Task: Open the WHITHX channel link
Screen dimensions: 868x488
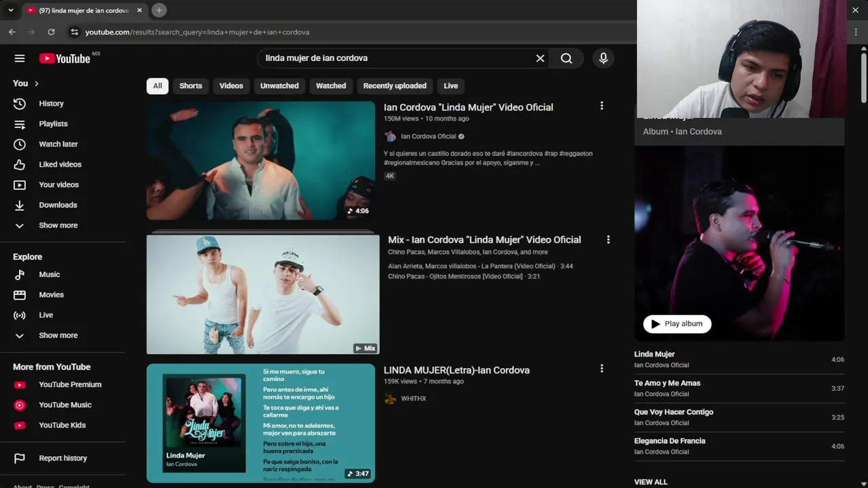Action: pos(413,399)
